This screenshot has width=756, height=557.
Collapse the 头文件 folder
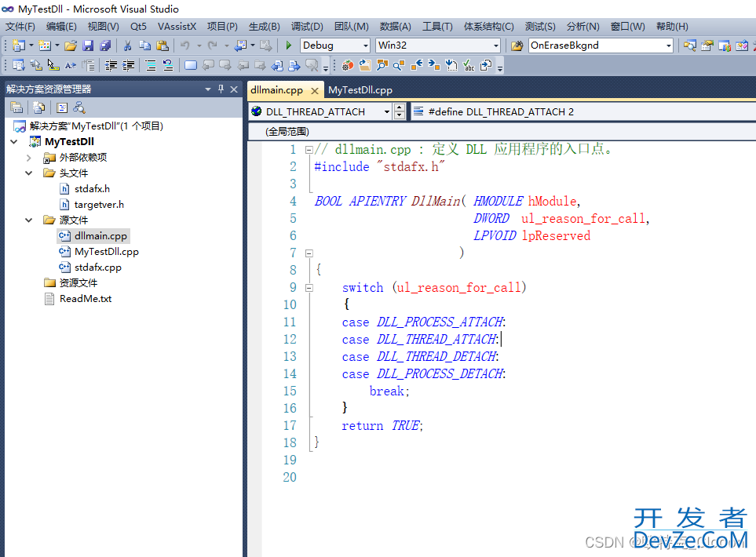[29, 173]
